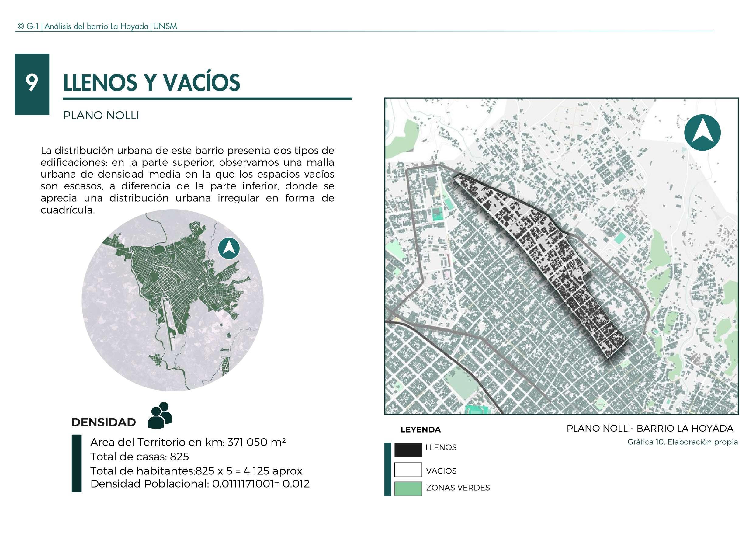Click the section number 9 box

[x=32, y=84]
